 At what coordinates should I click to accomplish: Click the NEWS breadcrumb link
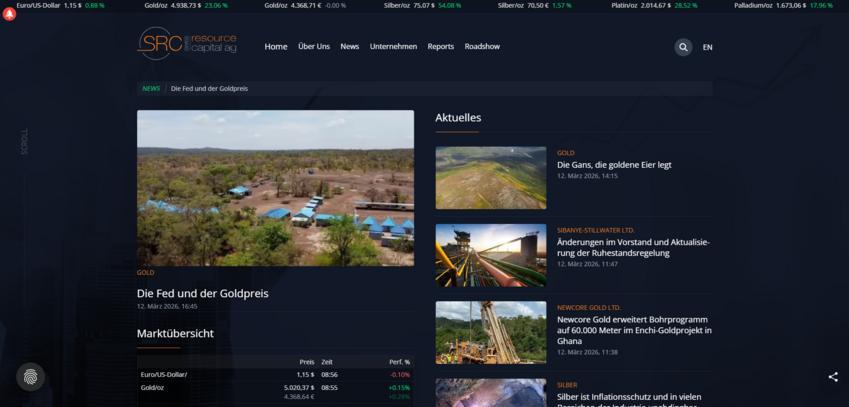pos(151,89)
